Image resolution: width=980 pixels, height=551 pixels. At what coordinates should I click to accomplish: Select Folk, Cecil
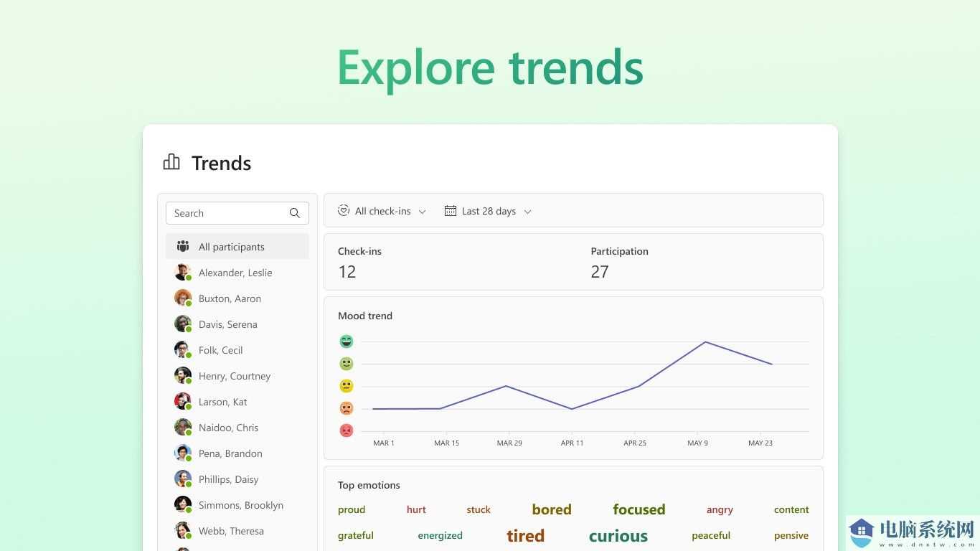pyautogui.click(x=237, y=350)
